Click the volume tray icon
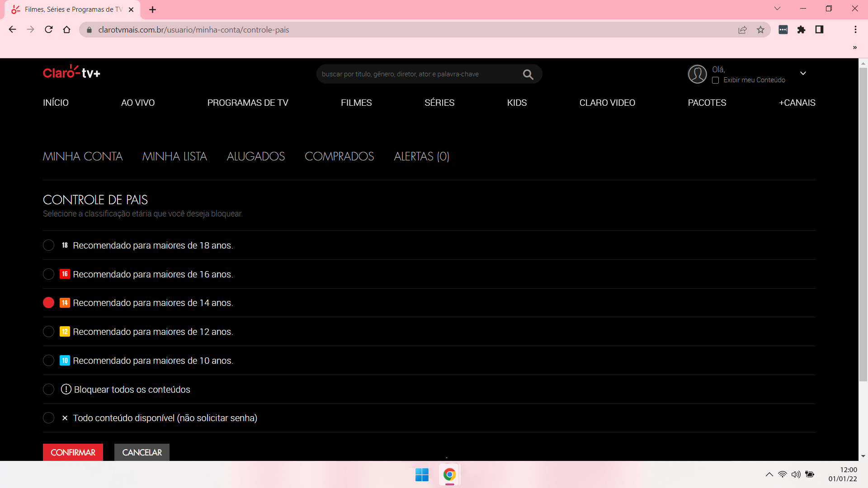 coord(796,474)
